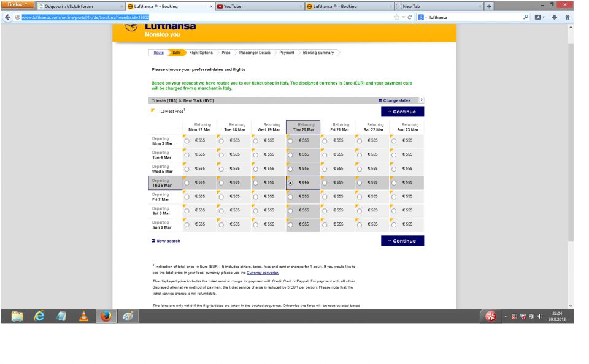Click the volume speaker tray icon

(540, 316)
